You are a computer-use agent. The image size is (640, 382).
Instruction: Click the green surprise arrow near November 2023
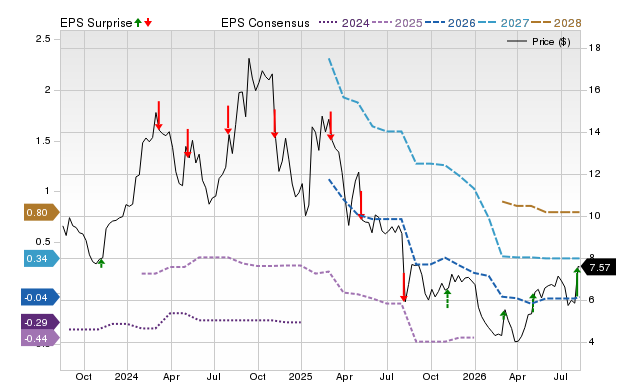coord(101,263)
